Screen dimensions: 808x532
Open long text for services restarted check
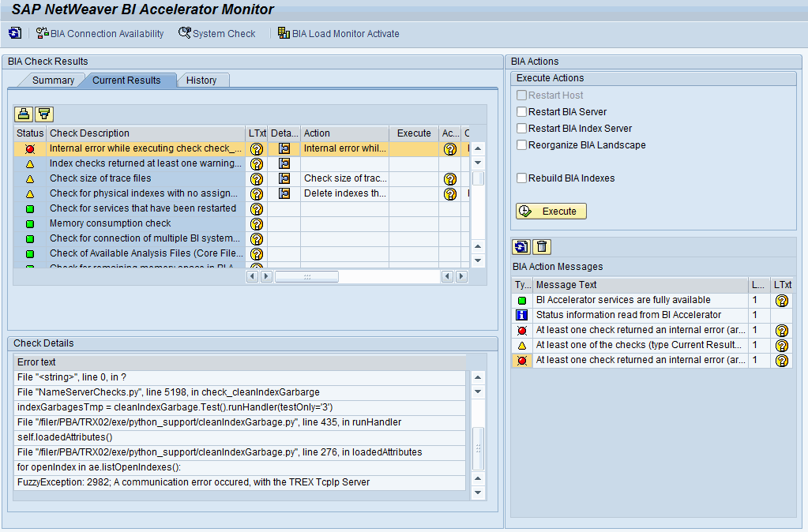click(257, 208)
